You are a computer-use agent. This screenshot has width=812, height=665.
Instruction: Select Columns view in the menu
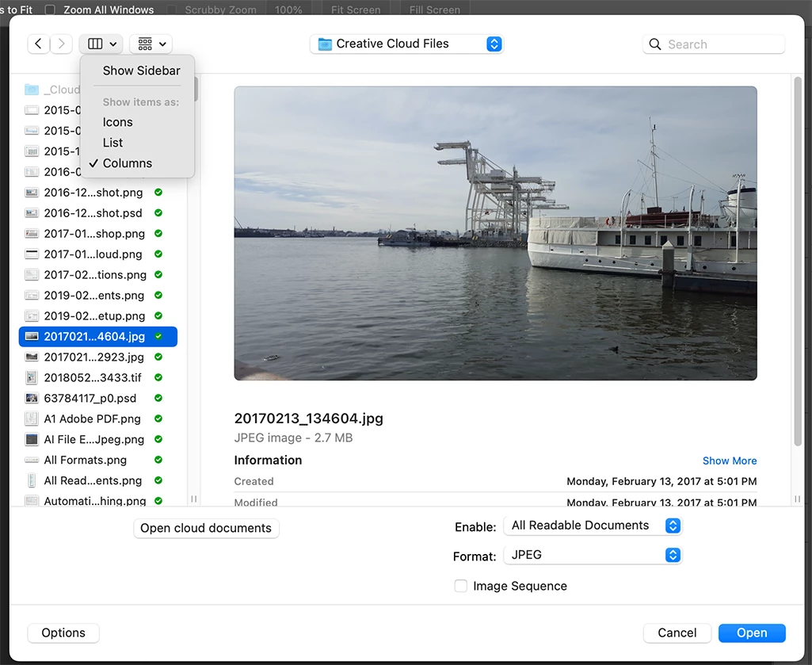[x=128, y=163]
